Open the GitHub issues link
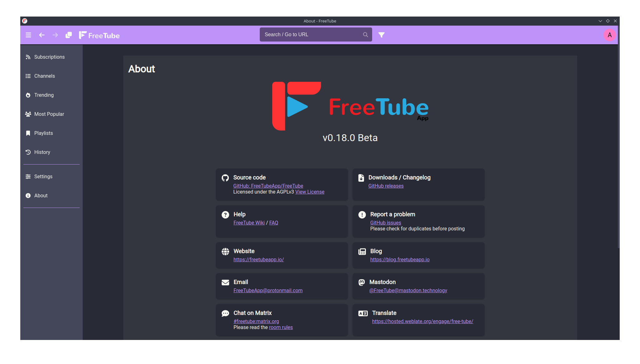Viewport: 640px width, 364px height. pos(386,223)
